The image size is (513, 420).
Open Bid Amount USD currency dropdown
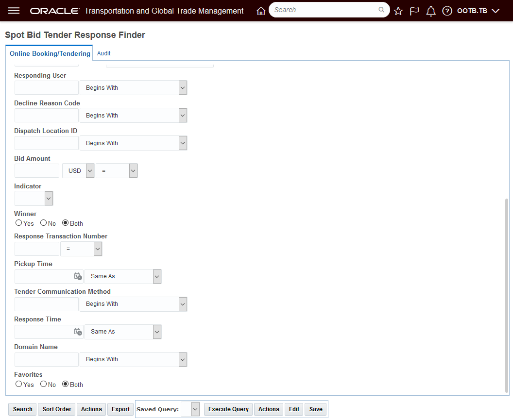(x=79, y=171)
